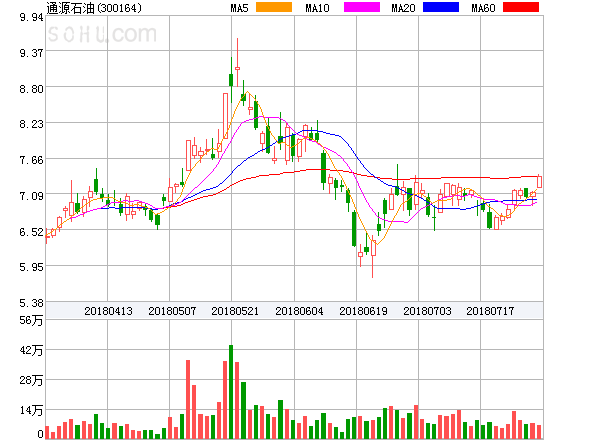Click the MA5 legend label
This screenshot has height=440, width=600.
240,8
